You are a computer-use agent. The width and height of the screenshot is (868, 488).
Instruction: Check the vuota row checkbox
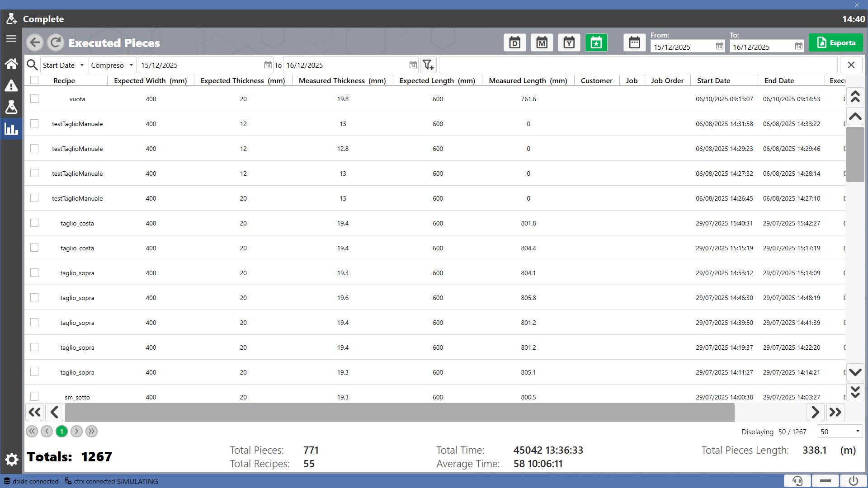34,99
